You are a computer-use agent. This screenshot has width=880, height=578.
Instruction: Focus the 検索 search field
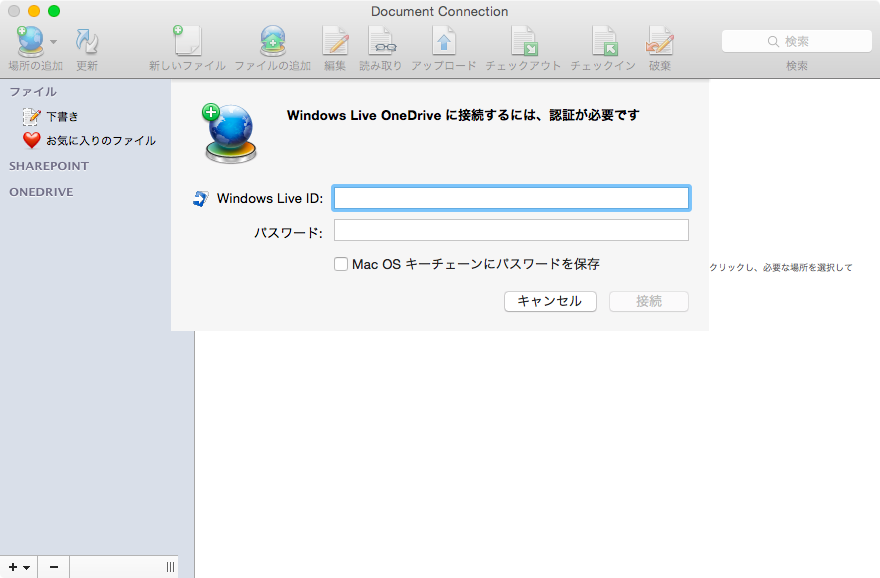796,42
